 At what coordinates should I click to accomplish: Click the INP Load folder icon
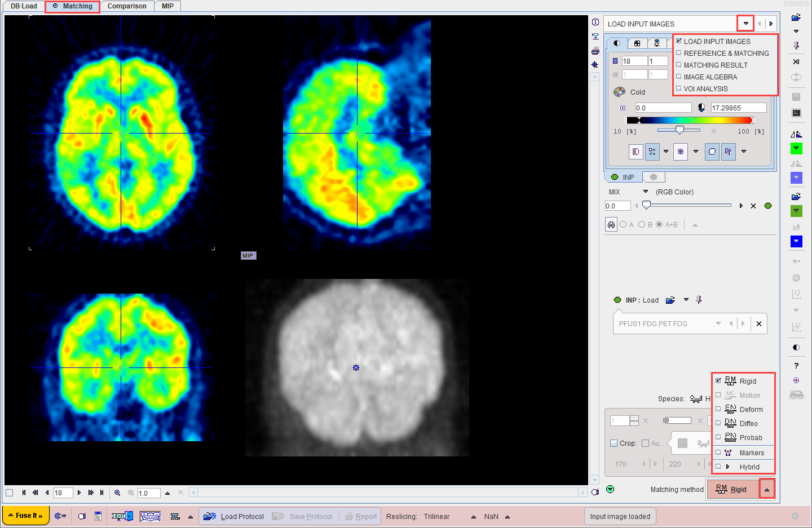(670, 300)
